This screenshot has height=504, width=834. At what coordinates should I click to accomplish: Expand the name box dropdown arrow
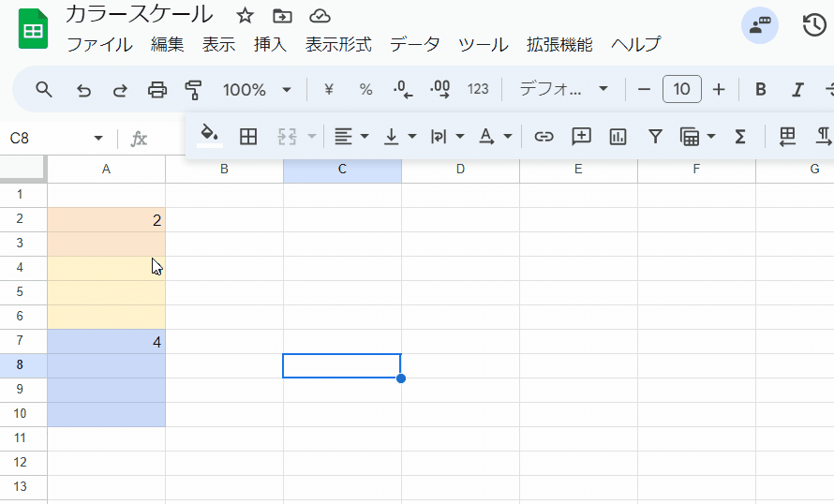click(x=97, y=139)
